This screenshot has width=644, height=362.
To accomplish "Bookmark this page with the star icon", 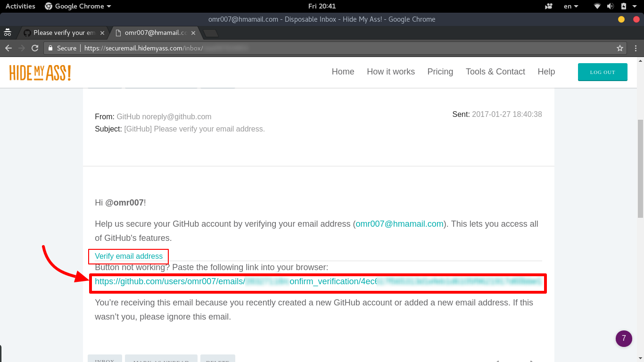I will click(x=620, y=48).
